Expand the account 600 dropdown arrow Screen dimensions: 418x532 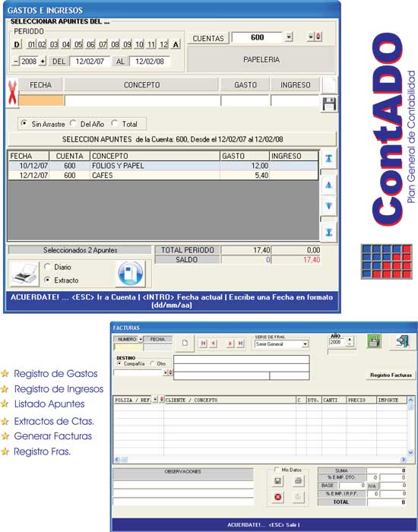point(288,37)
